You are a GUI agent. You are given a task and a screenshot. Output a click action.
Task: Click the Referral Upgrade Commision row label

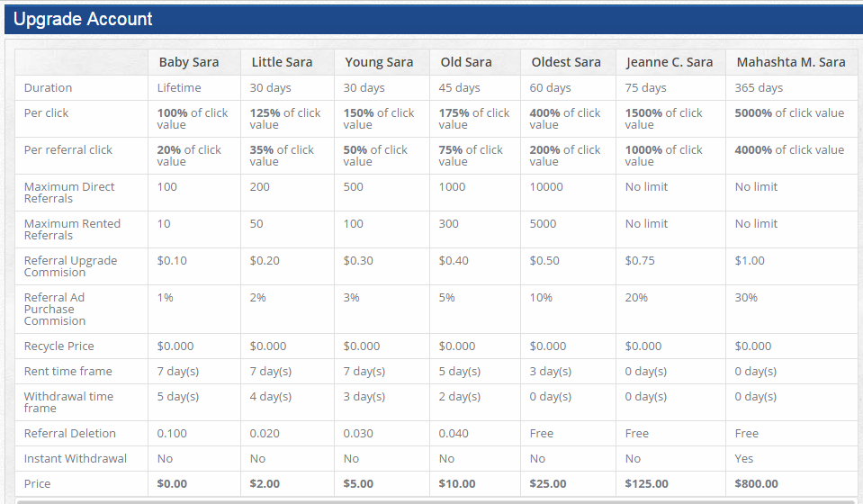[70, 266]
